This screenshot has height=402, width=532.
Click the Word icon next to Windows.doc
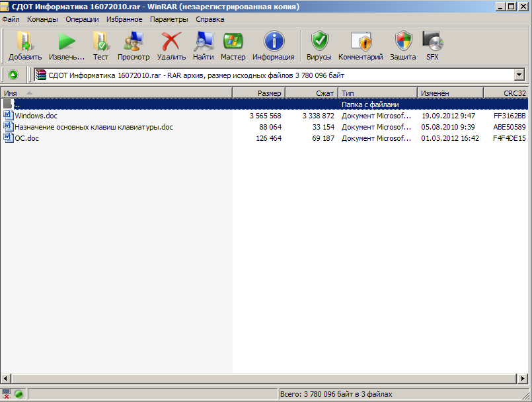[x=8, y=115]
